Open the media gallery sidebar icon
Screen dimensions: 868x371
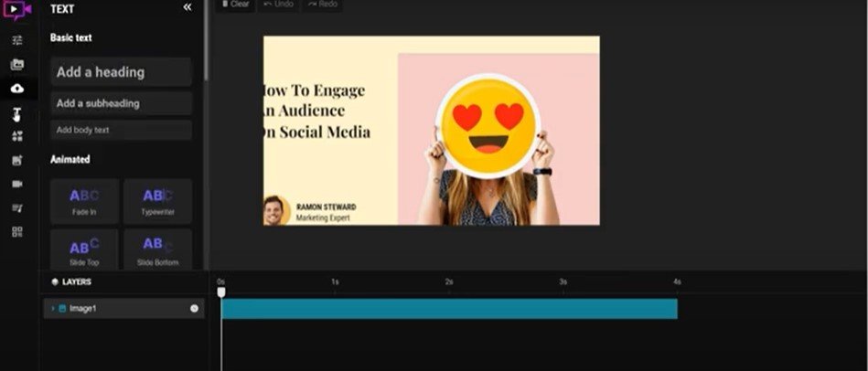click(x=17, y=64)
